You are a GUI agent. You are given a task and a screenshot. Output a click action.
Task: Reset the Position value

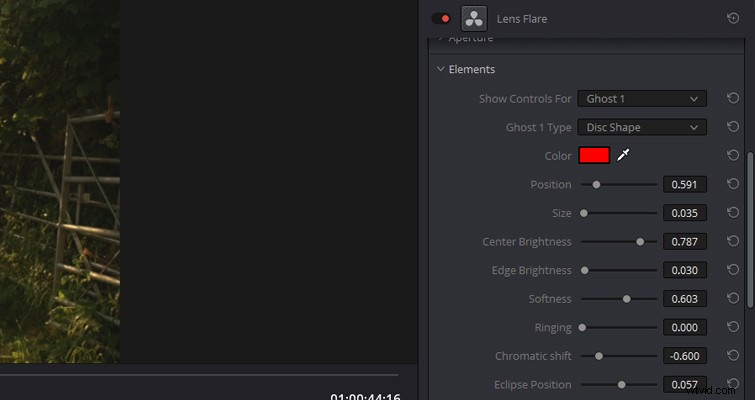coord(733,184)
